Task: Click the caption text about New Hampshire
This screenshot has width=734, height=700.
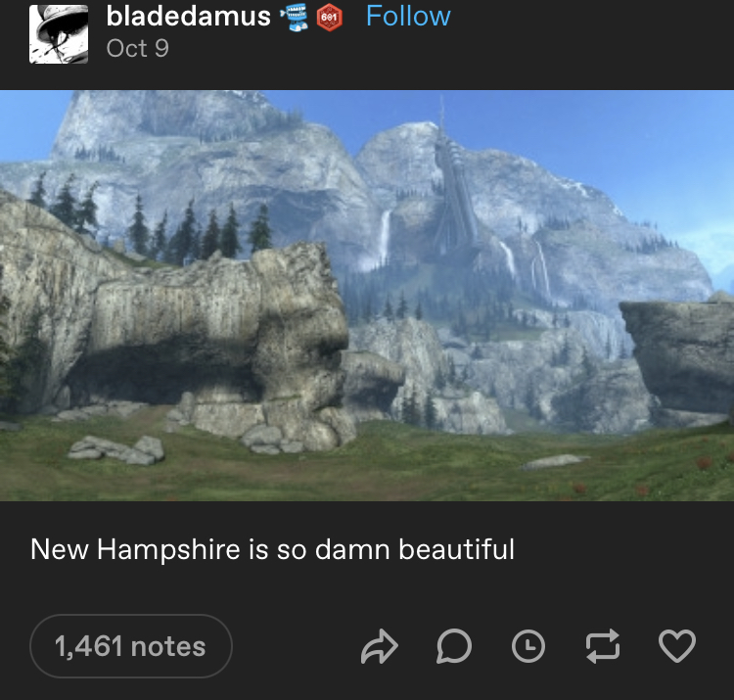Action: pos(272,549)
